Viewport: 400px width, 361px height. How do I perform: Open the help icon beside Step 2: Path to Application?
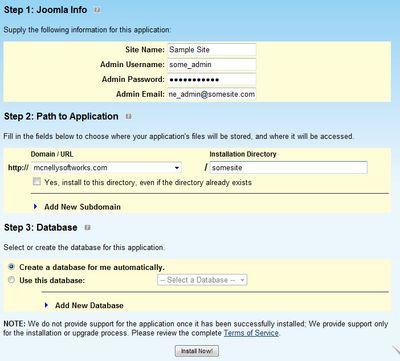[129, 116]
